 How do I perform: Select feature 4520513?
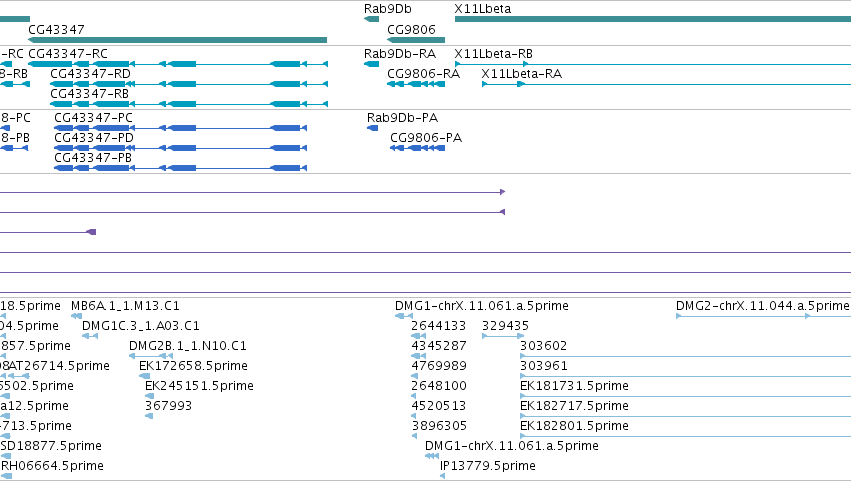click(x=439, y=406)
